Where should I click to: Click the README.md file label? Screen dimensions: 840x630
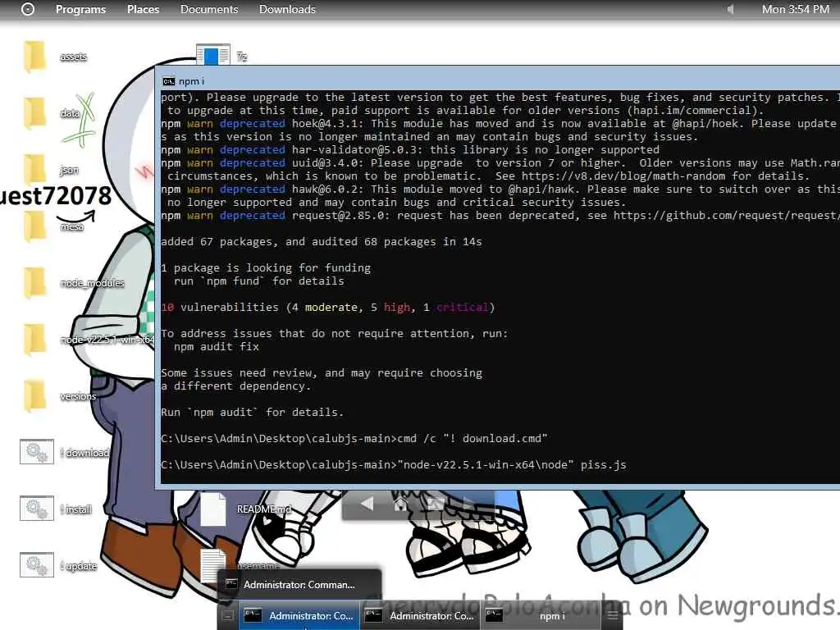click(x=263, y=509)
